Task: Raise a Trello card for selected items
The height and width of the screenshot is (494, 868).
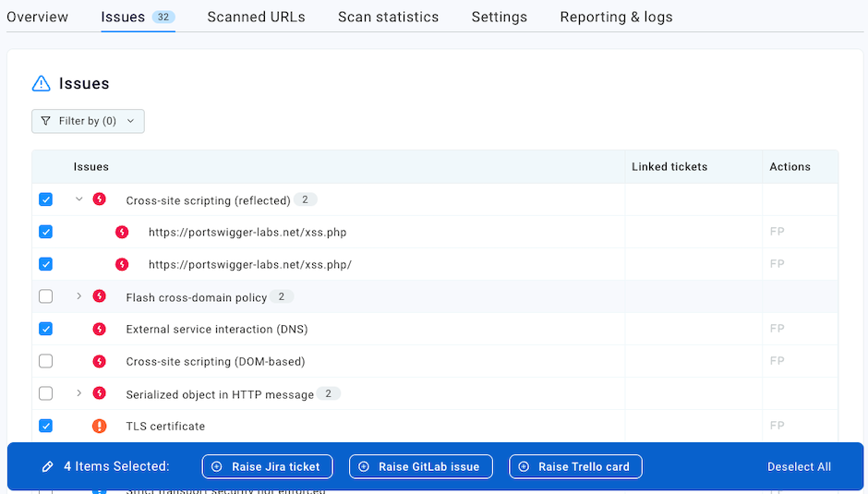Action: pos(575,467)
